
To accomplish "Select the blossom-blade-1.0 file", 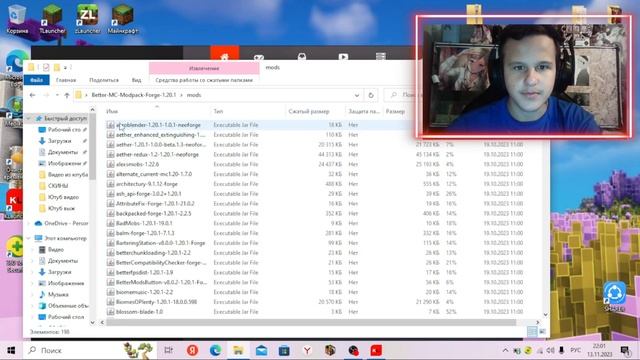I will (139, 311).
